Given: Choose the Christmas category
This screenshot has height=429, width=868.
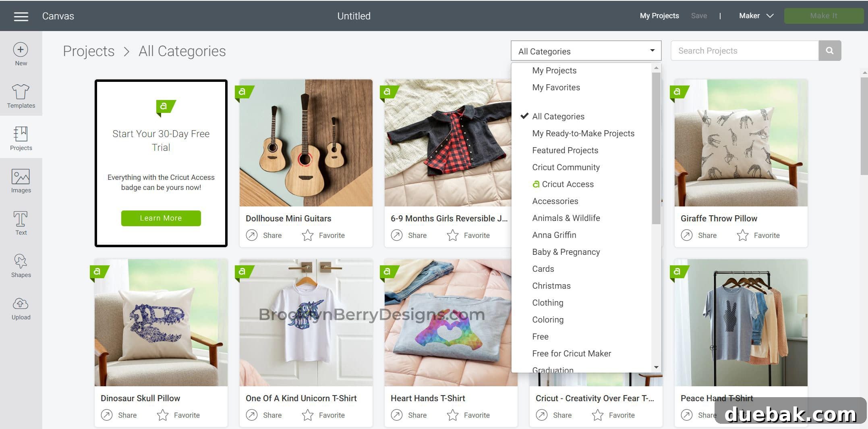Looking at the screenshot, I should click(x=551, y=286).
